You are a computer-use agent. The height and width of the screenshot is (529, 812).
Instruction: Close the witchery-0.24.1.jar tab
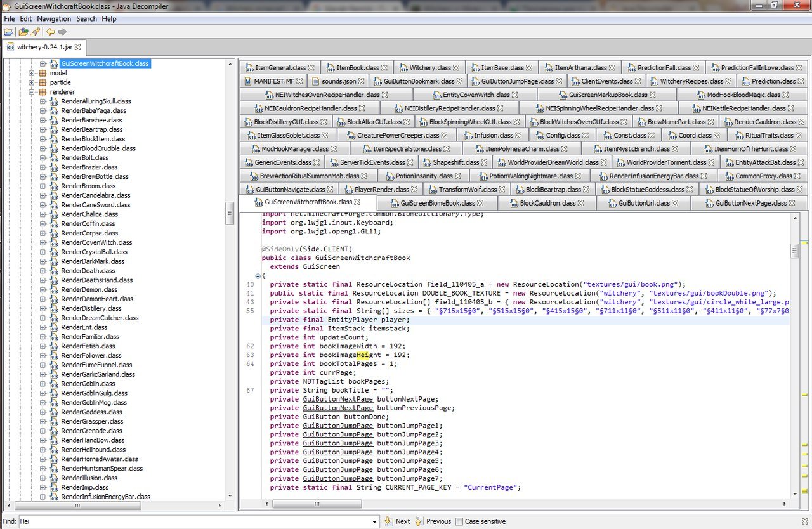(78, 48)
